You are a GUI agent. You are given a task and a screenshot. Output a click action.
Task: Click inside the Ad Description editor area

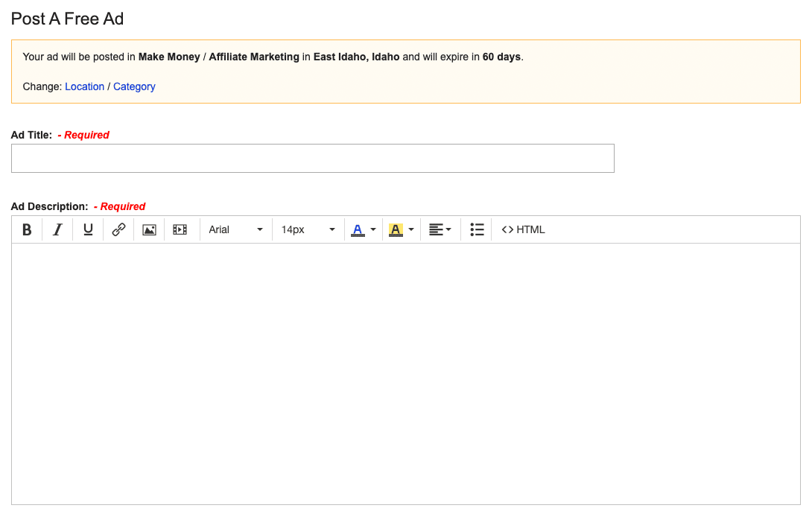click(x=406, y=374)
